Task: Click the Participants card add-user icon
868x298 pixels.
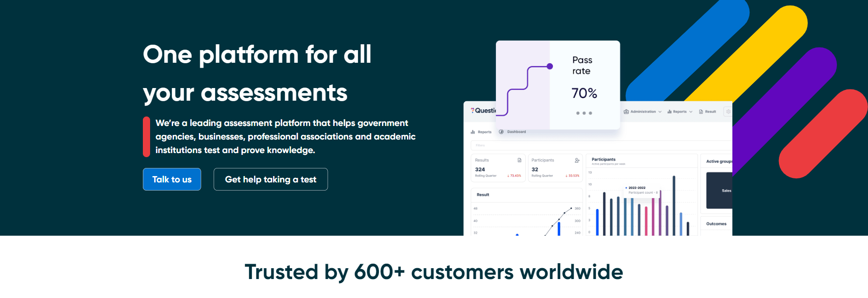Action: click(577, 160)
